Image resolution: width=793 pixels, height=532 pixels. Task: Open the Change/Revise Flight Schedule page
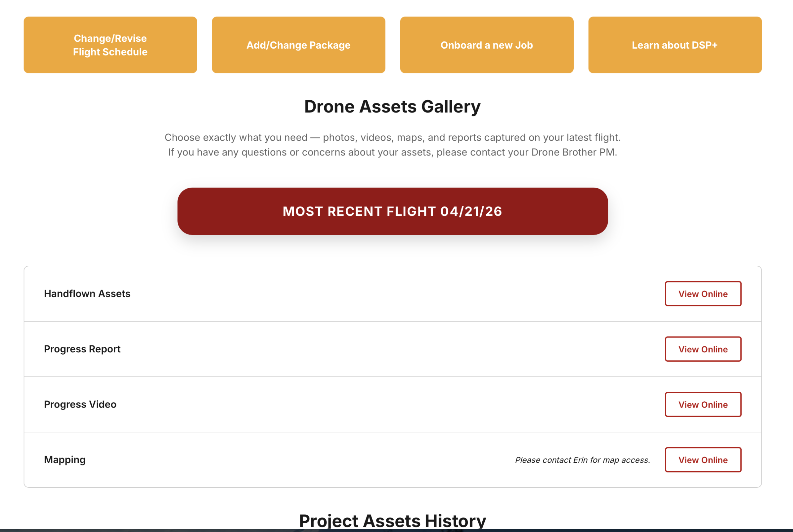click(110, 45)
